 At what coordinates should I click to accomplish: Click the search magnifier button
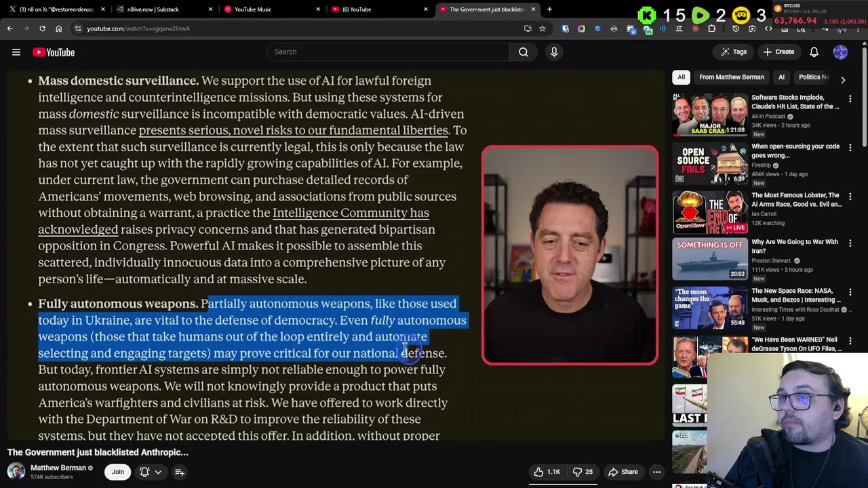(x=524, y=52)
